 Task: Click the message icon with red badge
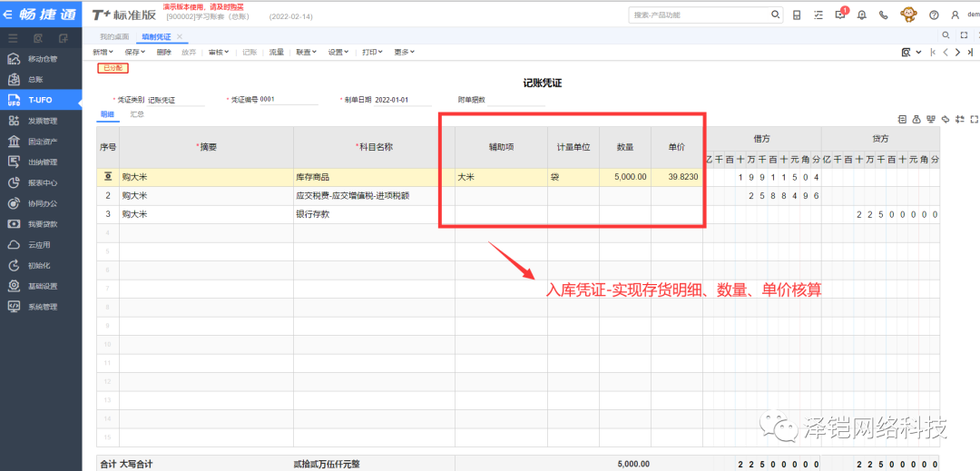[841, 15]
